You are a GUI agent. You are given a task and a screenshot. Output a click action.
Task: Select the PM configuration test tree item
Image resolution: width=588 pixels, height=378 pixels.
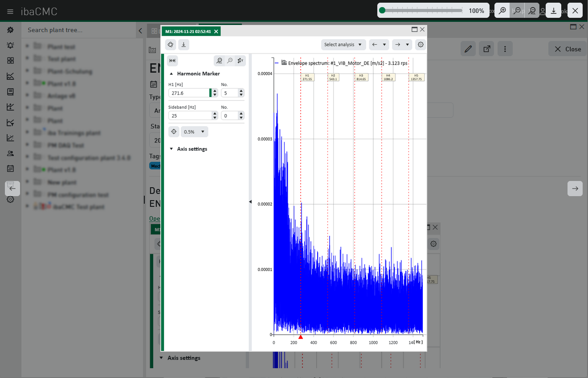point(78,195)
